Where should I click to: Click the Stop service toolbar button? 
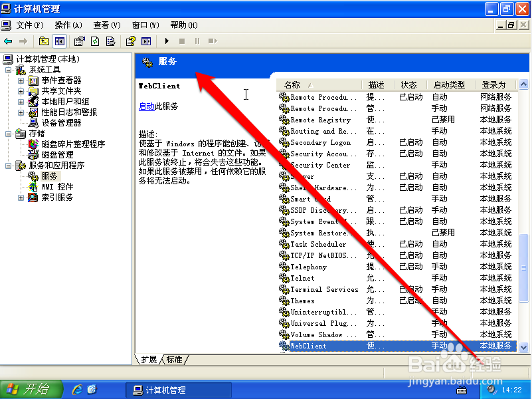[x=182, y=41]
